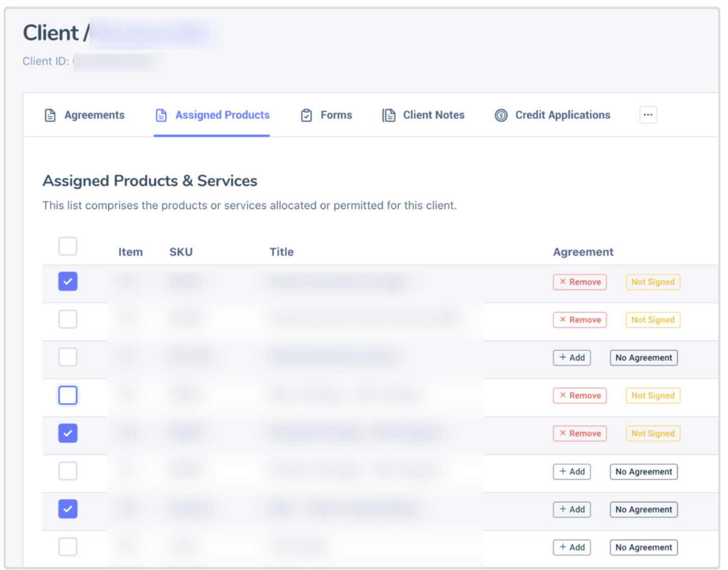Click the Agreements tab document icon

point(50,115)
